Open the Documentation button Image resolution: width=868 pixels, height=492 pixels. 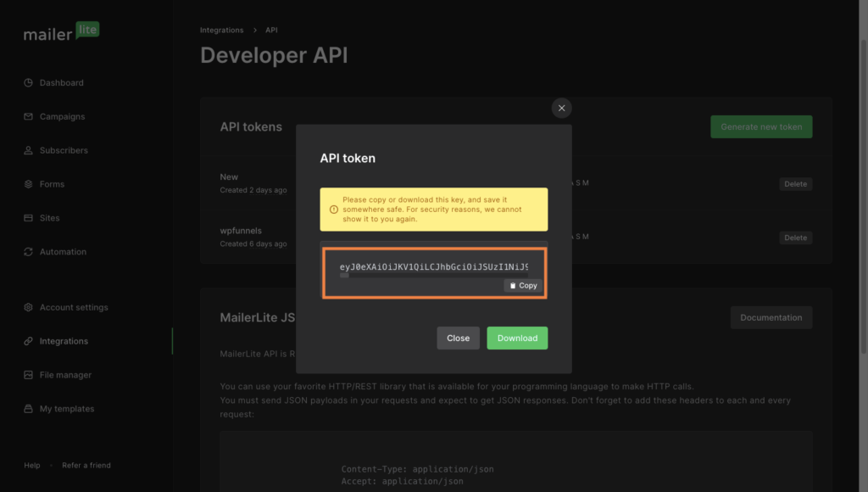click(x=771, y=318)
